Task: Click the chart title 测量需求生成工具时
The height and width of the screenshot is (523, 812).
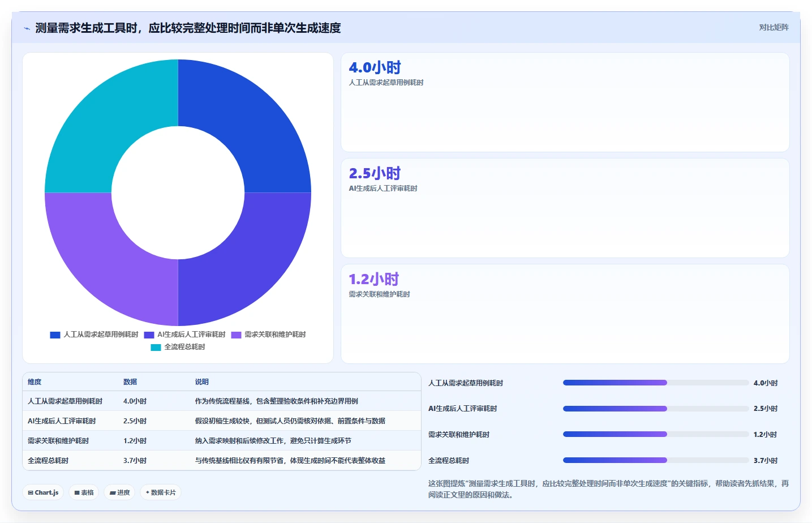Action: tap(188, 28)
